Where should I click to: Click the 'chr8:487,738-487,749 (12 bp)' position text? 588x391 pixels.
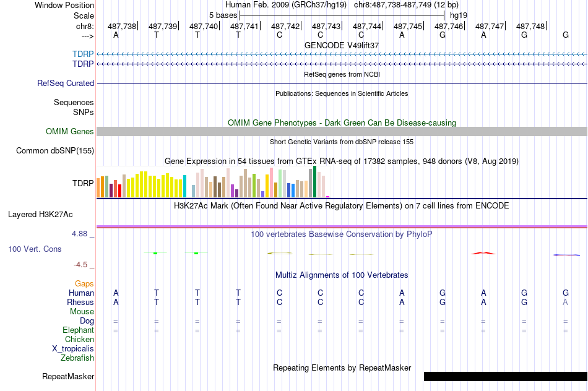[406, 5]
